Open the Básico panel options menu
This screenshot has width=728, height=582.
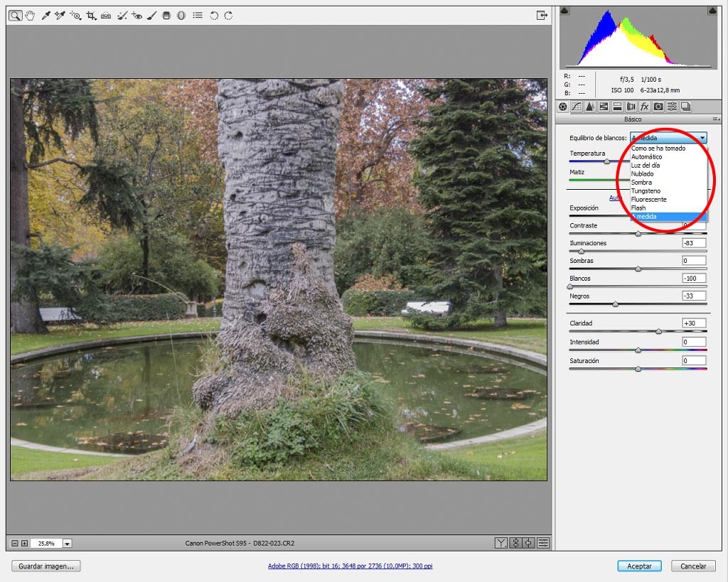point(716,119)
